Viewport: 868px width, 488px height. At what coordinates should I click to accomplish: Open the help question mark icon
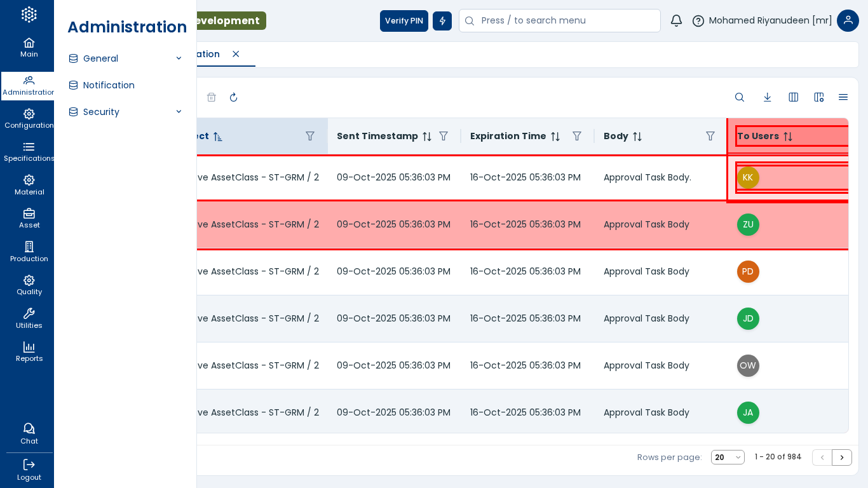point(698,21)
